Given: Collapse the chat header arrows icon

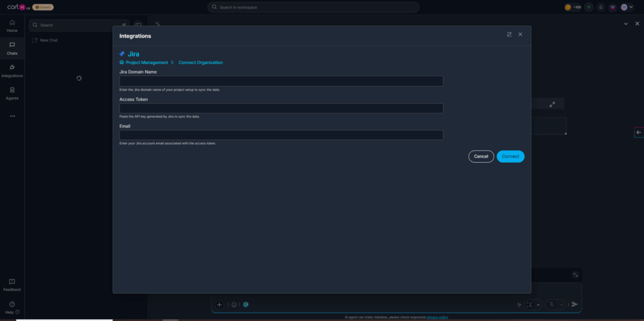Looking at the screenshot, I should [158, 24].
